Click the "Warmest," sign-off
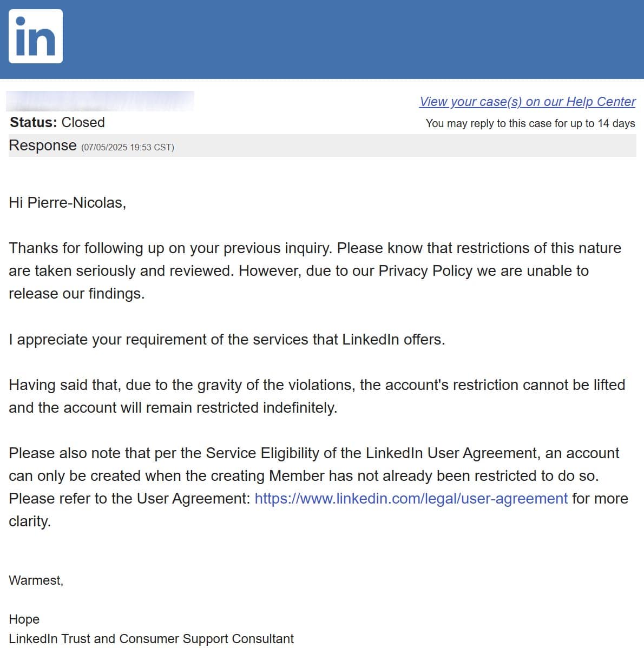Screen dimensions: 644x648 [36, 580]
